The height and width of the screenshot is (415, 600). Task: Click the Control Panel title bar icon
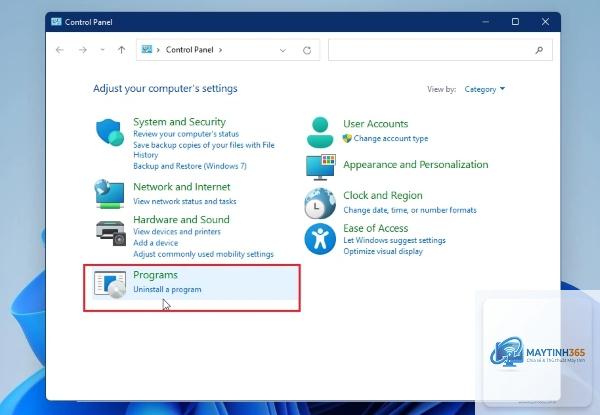click(56, 21)
